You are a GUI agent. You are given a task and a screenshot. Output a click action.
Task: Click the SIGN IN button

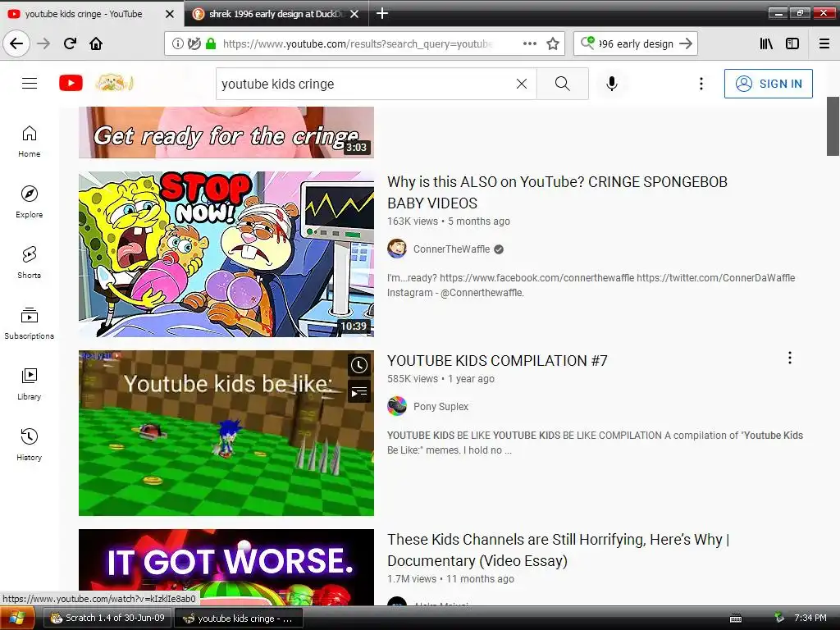768,84
